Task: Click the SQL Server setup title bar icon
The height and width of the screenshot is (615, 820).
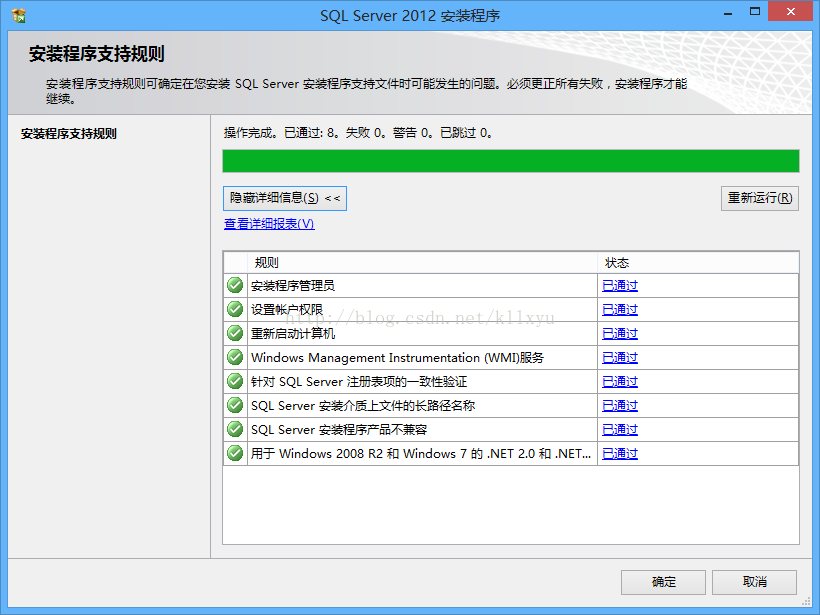Action: 18,16
